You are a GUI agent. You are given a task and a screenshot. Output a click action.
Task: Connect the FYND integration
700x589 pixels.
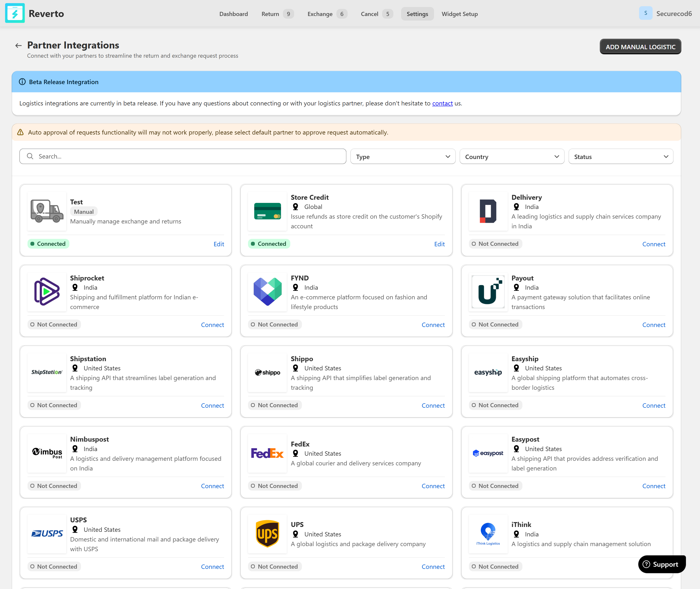(x=433, y=325)
